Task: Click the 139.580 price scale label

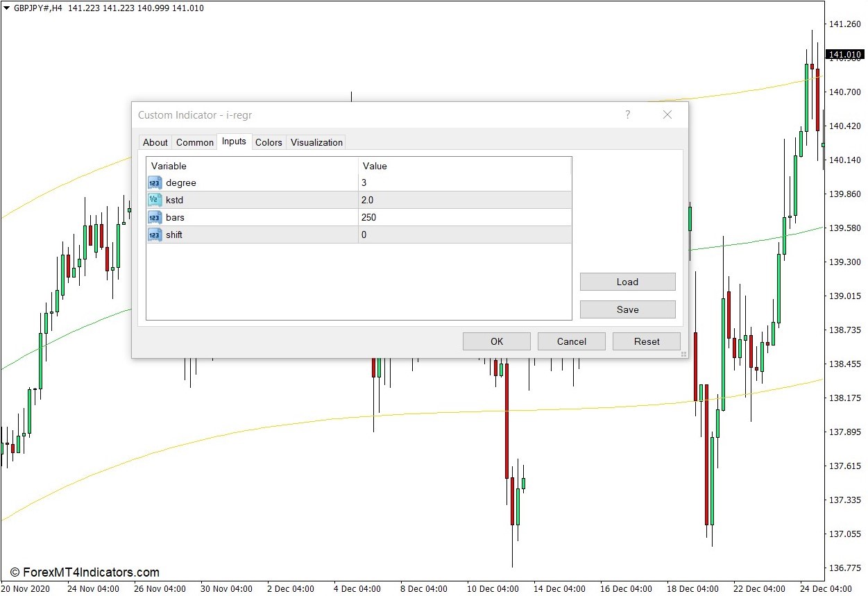Action: point(845,228)
